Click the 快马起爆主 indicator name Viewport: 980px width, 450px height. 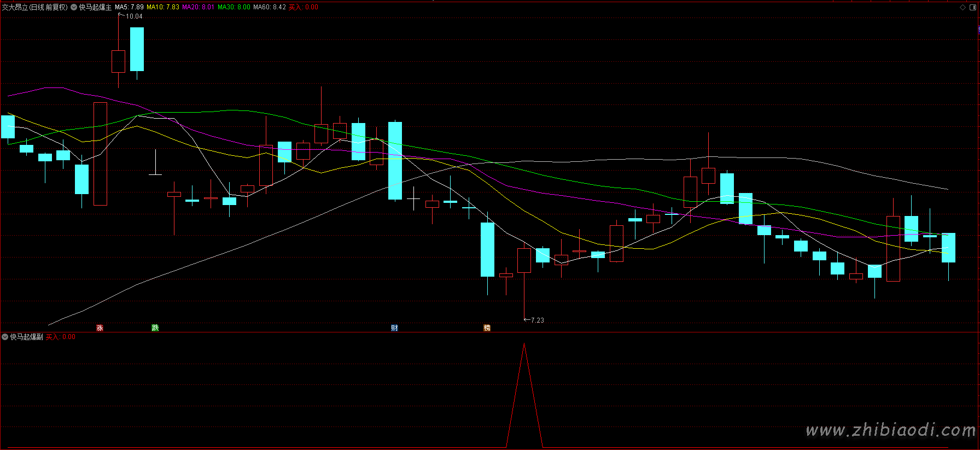[95, 7]
